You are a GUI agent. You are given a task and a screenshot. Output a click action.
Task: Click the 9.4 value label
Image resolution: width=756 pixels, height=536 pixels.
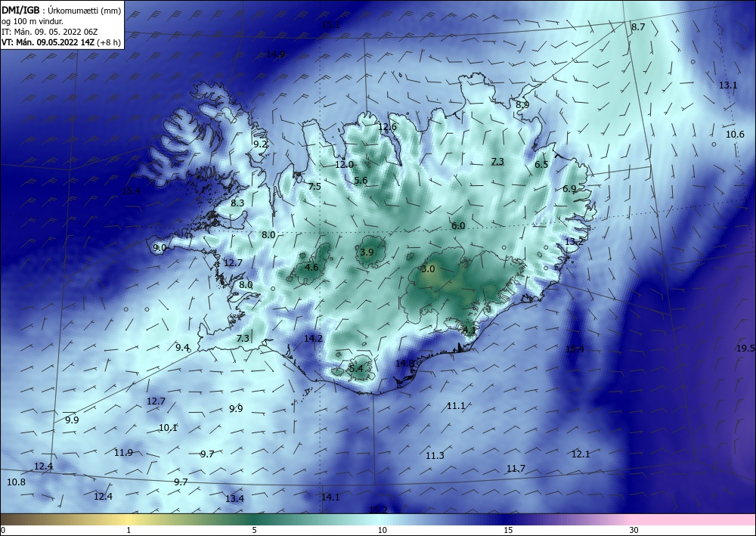(x=182, y=347)
